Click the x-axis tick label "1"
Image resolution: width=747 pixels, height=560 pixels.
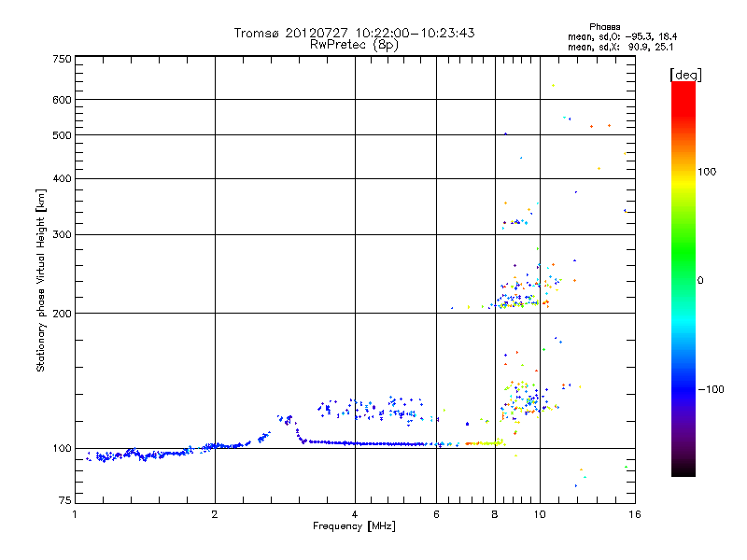pyautogui.click(x=75, y=514)
